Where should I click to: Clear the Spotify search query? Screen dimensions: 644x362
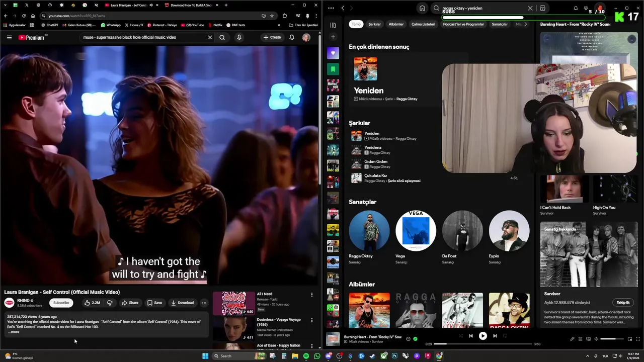(x=530, y=8)
